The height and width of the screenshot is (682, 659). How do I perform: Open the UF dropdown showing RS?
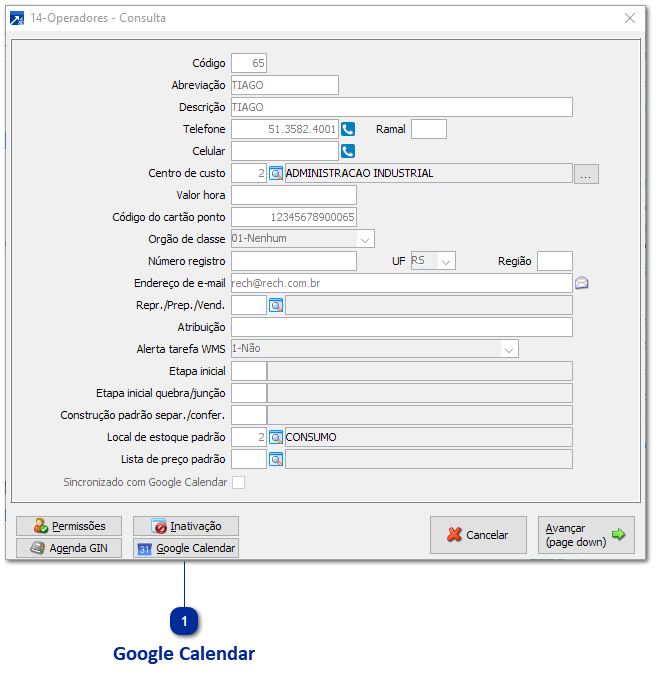click(x=446, y=261)
